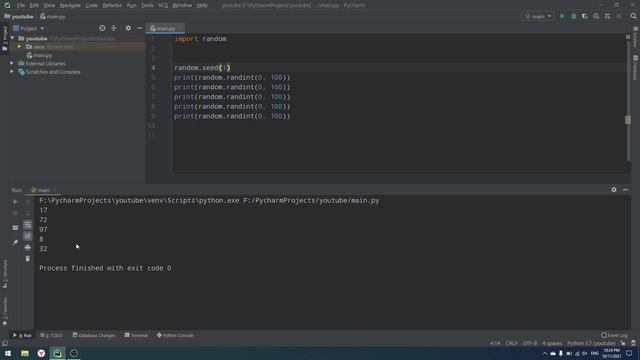Viewport: 640px width, 360px height.
Task: Switch to PyCharm taskbar icon
Action: [x=58, y=353]
